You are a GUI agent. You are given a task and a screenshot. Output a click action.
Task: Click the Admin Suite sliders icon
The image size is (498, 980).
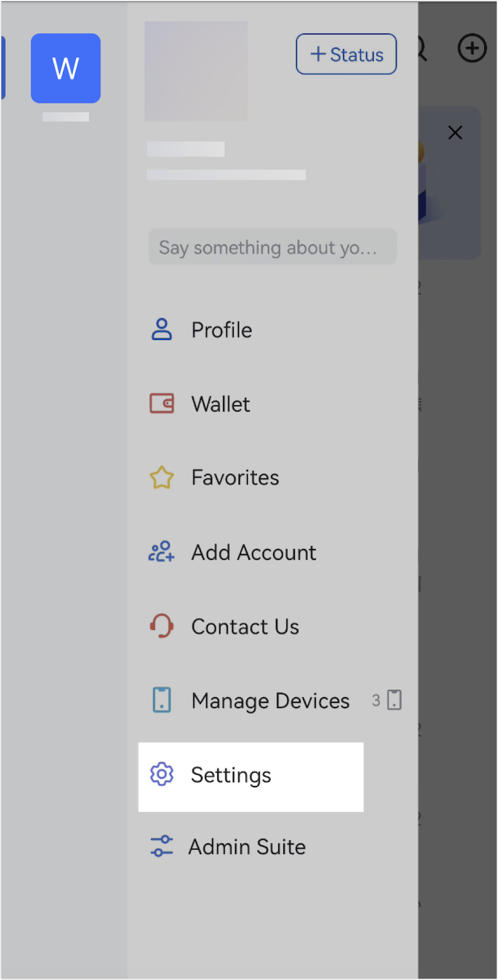coord(161,846)
